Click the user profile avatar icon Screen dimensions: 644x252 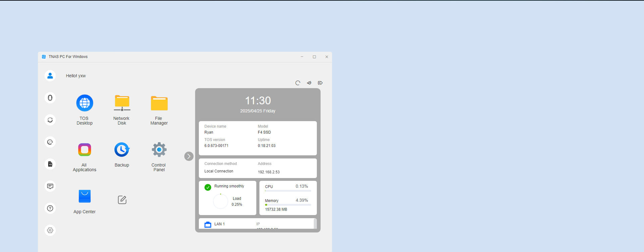50,76
